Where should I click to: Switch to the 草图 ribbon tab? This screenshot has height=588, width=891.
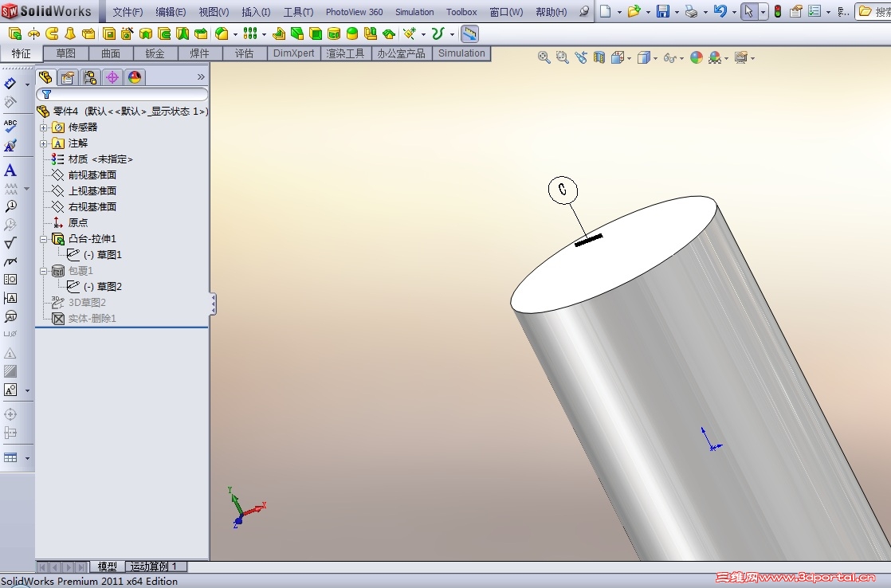(66, 53)
